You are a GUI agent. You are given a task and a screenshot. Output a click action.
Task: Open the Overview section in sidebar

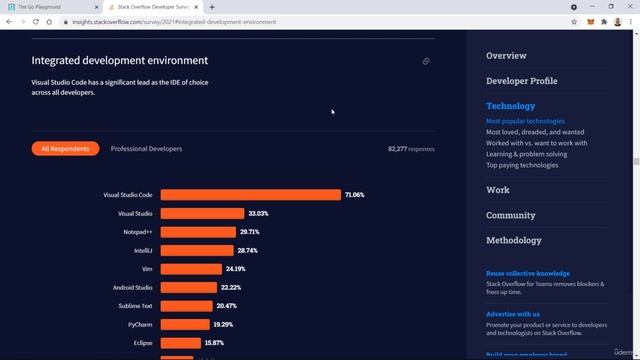[x=506, y=56]
